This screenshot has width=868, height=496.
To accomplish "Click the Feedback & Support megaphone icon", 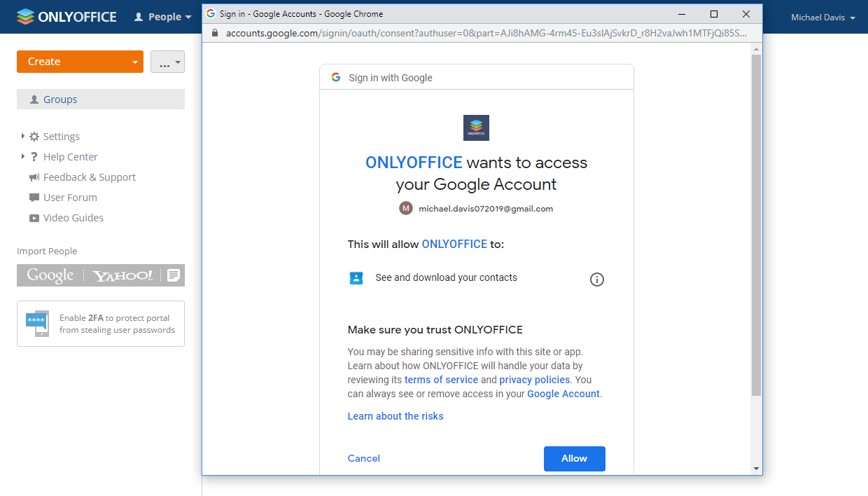I will (34, 177).
